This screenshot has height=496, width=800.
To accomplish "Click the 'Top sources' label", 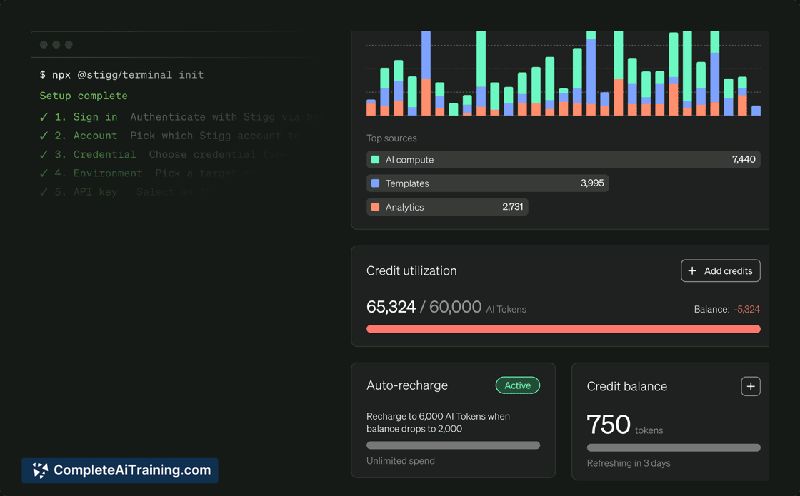I will 391,138.
